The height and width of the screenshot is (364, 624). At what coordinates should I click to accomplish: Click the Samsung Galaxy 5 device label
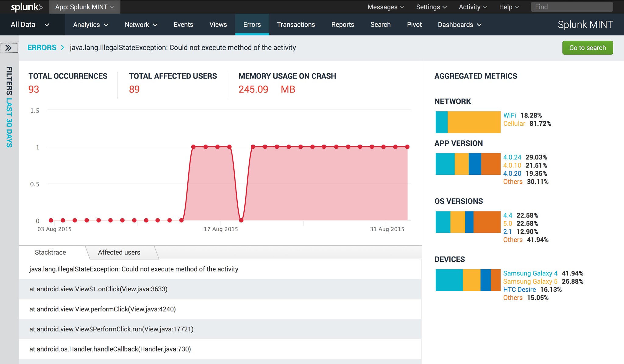click(x=530, y=282)
